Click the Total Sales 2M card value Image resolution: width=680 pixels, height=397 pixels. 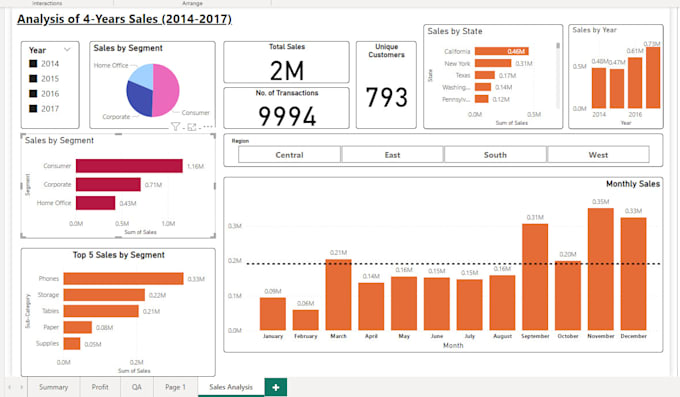[x=287, y=70]
